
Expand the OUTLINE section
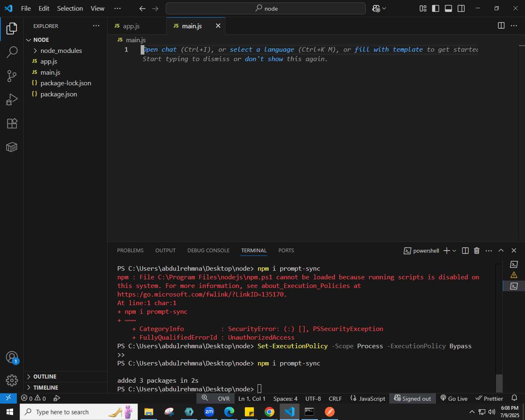coord(66,377)
